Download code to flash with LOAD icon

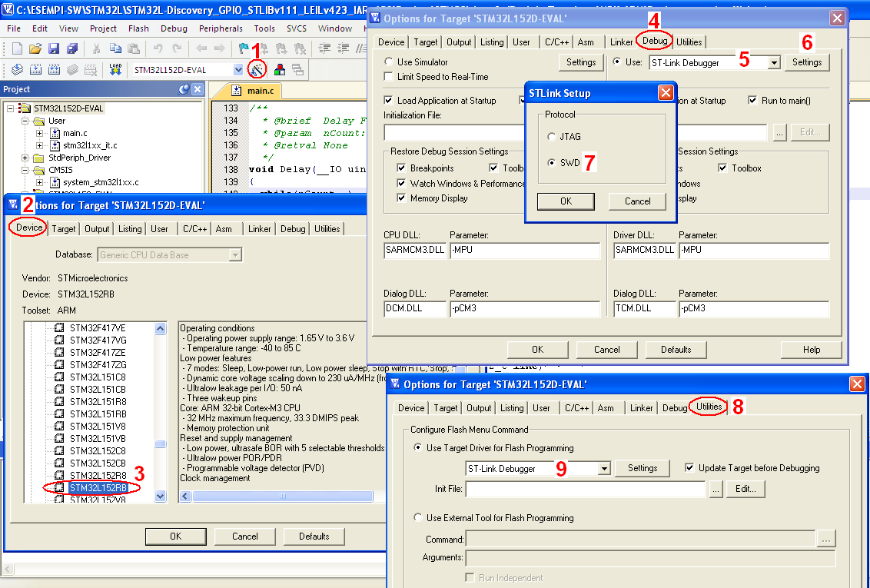pyautogui.click(x=115, y=69)
